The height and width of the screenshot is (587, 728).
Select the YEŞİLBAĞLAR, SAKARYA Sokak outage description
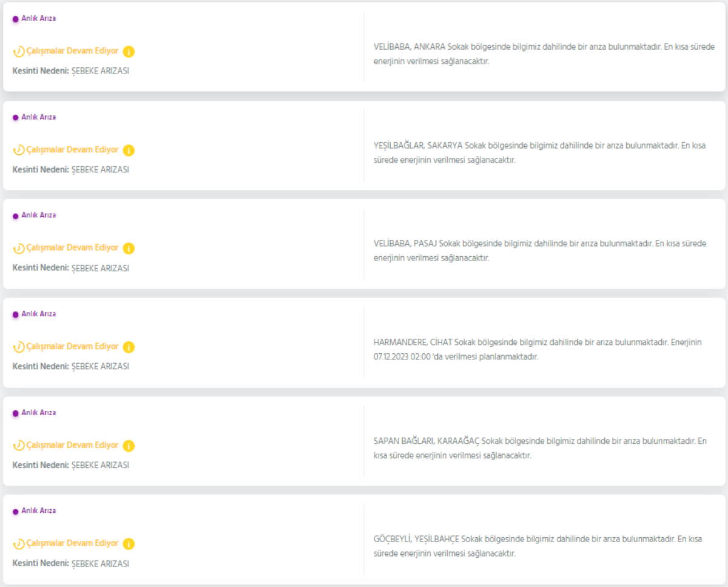540,152
